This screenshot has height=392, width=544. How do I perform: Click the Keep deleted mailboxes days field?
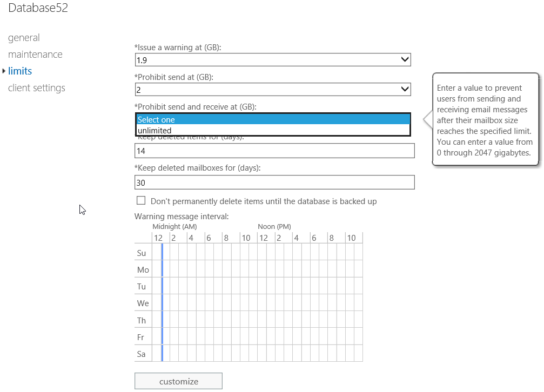(274, 183)
